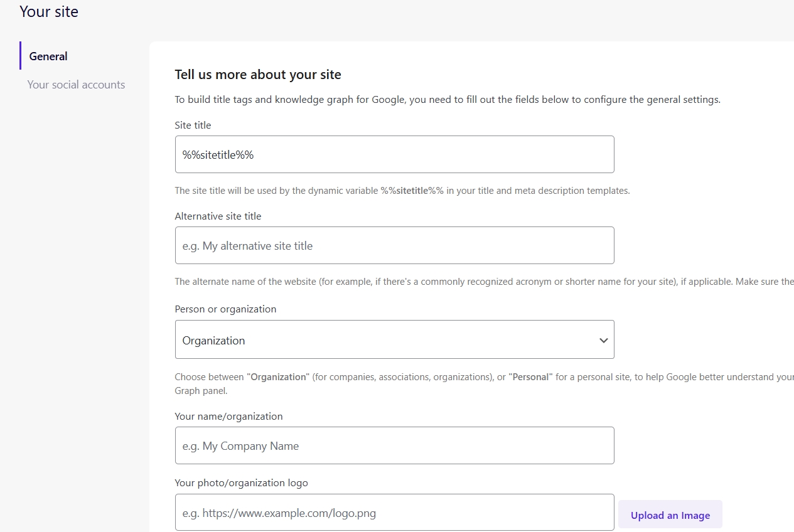Image resolution: width=794 pixels, height=532 pixels.
Task: Click the "Site title" field label
Action: click(x=193, y=125)
